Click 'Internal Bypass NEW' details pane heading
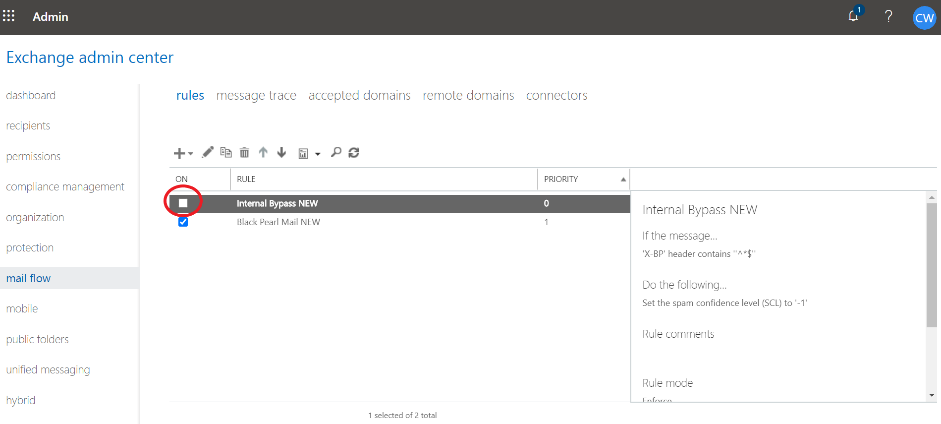The height and width of the screenshot is (424, 941). pyautogui.click(x=700, y=210)
